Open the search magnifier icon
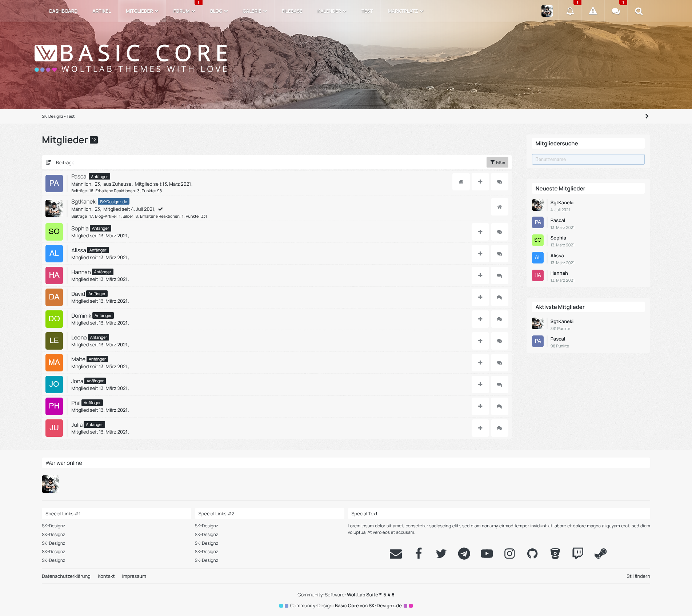Image resolution: width=692 pixels, height=616 pixels. click(x=639, y=11)
